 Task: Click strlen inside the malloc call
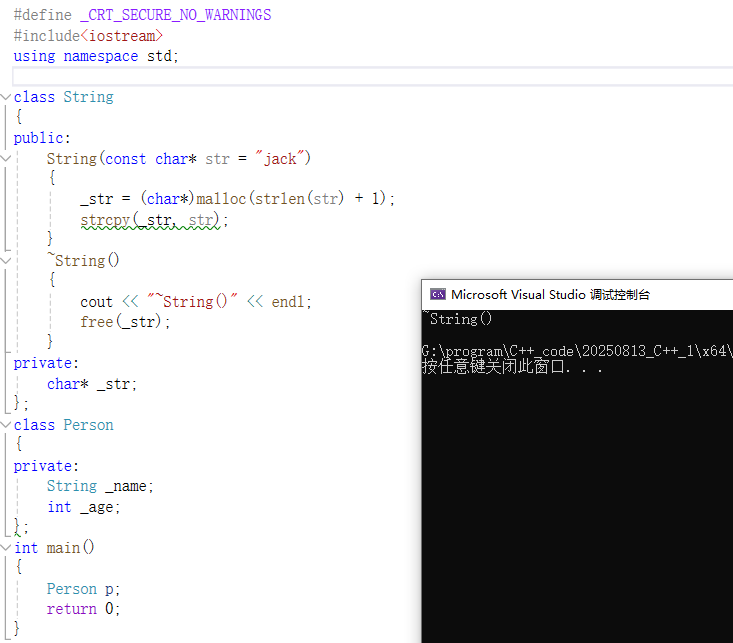(280, 199)
